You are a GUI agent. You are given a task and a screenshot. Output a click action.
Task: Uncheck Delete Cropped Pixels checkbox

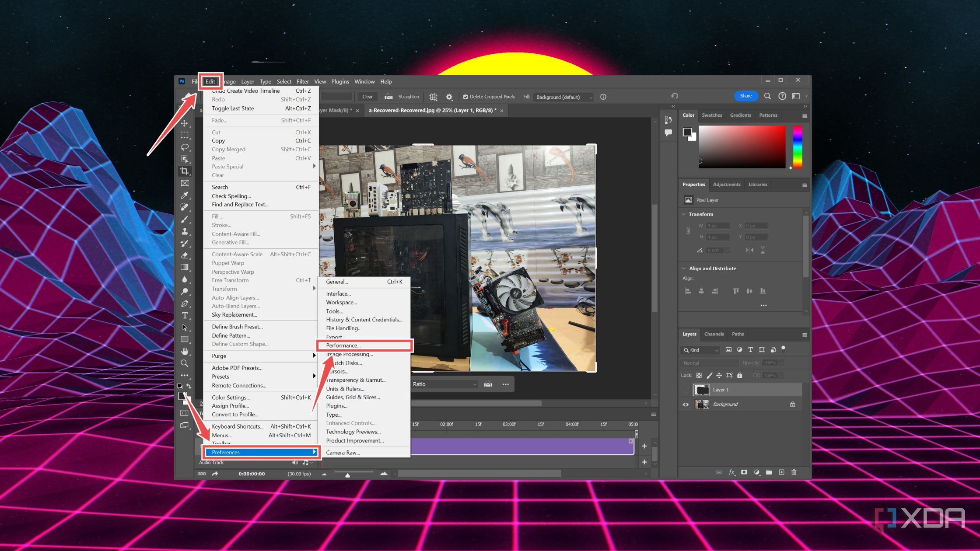point(465,97)
